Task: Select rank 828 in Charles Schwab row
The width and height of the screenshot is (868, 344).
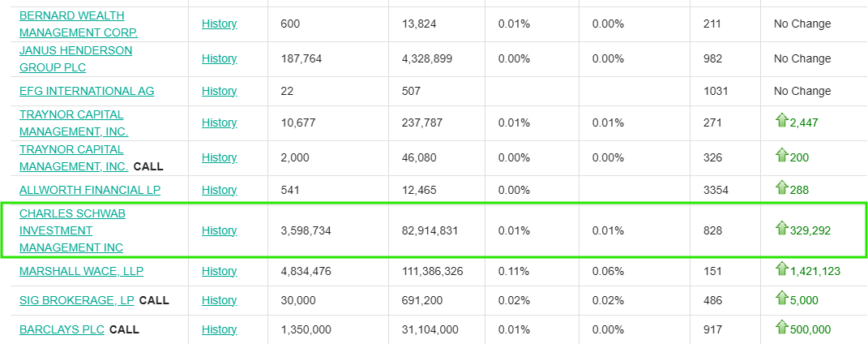Action: (x=712, y=231)
